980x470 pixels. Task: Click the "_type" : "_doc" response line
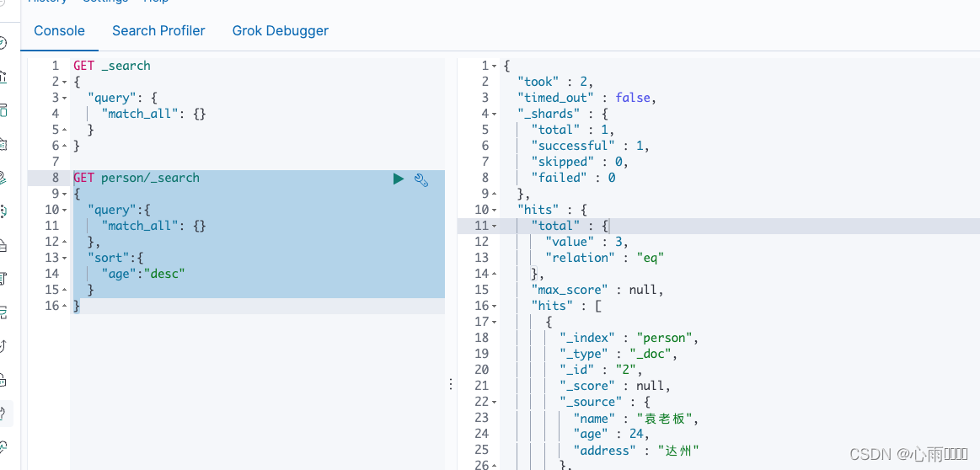pyautogui.click(x=619, y=355)
